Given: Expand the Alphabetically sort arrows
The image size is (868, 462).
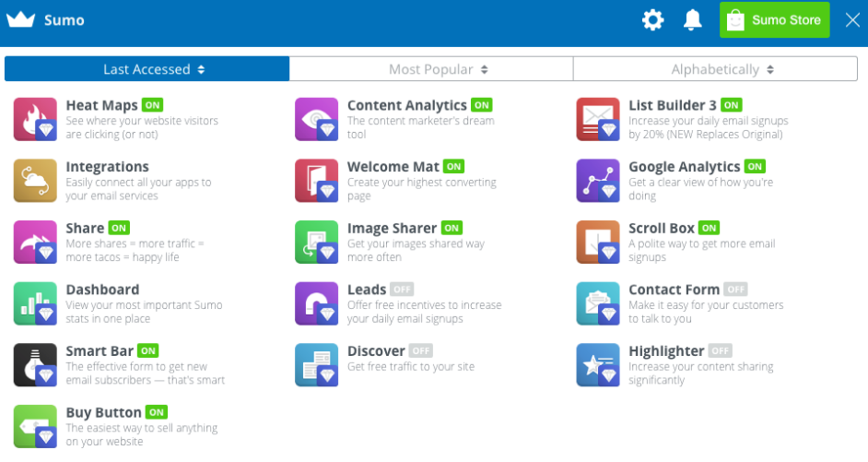Looking at the screenshot, I should [770, 70].
